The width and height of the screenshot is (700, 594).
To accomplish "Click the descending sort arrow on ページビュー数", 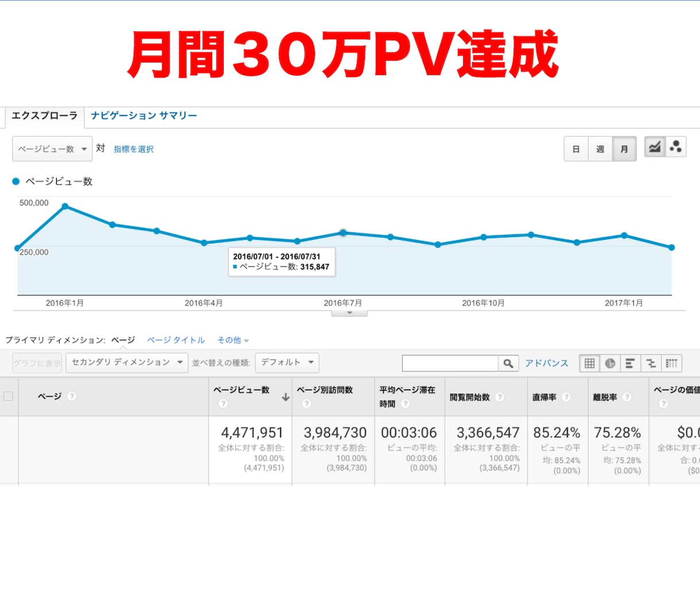I will pos(285,397).
